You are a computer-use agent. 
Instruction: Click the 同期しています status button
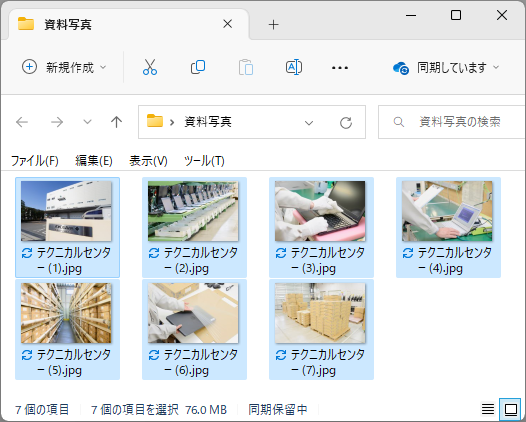pyautogui.click(x=446, y=68)
